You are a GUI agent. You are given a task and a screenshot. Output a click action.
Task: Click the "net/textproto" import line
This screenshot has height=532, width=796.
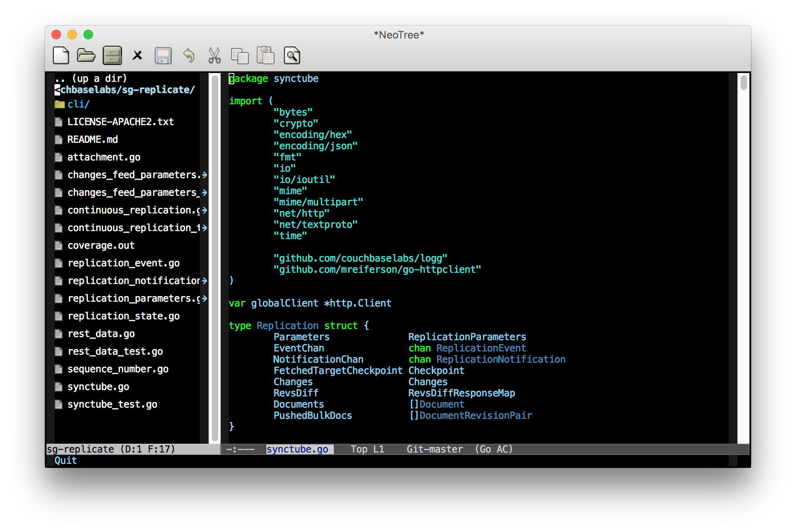[x=315, y=225]
